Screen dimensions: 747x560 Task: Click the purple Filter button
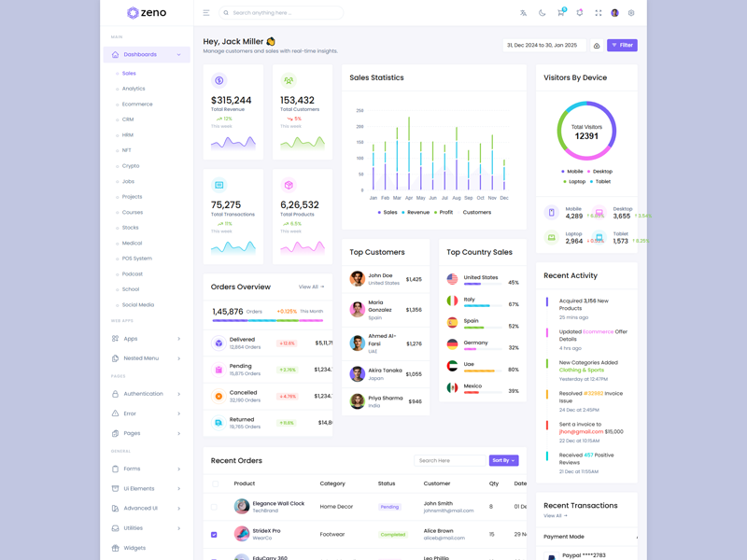622,45
